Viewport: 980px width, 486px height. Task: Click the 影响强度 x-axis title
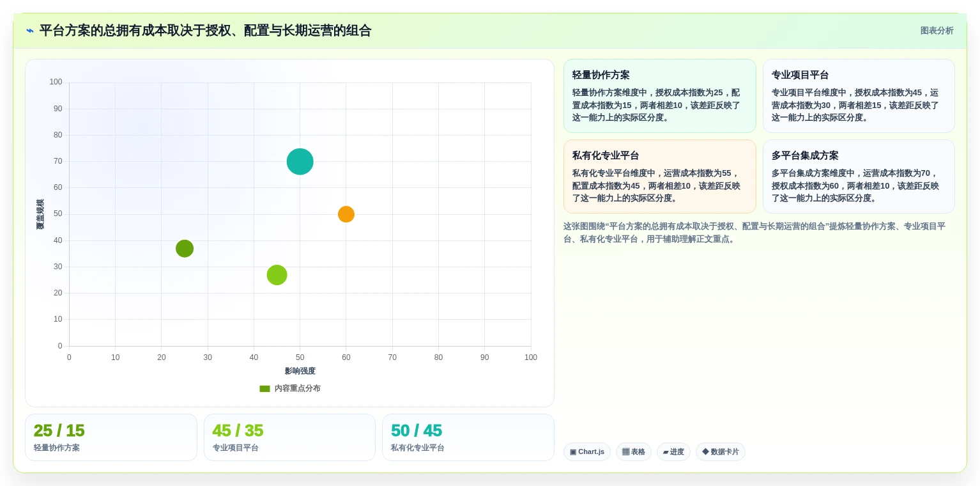[300, 371]
